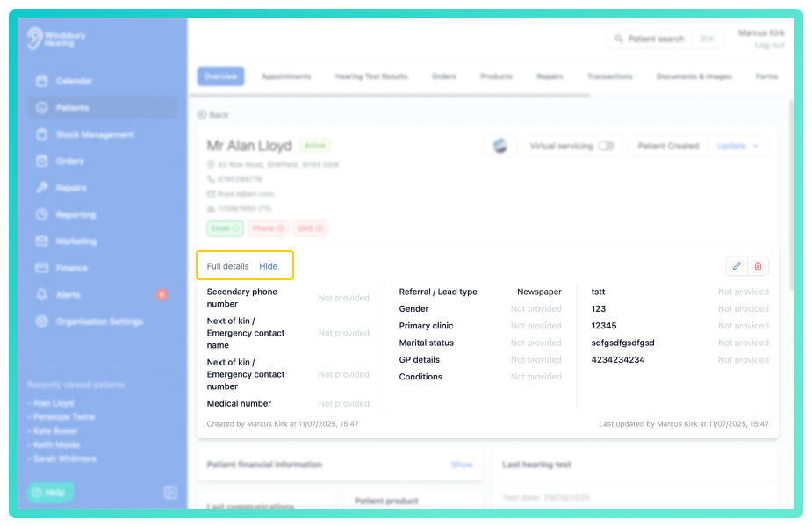Click the Windsbury Hearing logo
812x527 pixels.
point(56,39)
